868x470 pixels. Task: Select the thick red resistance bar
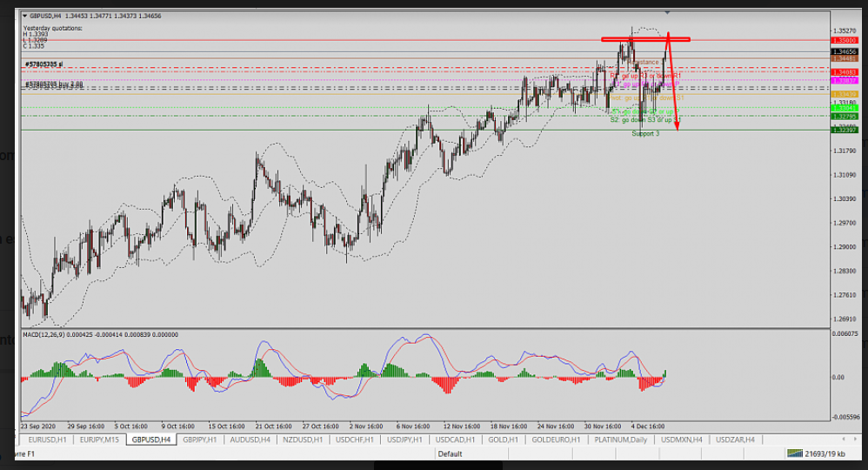click(645, 39)
